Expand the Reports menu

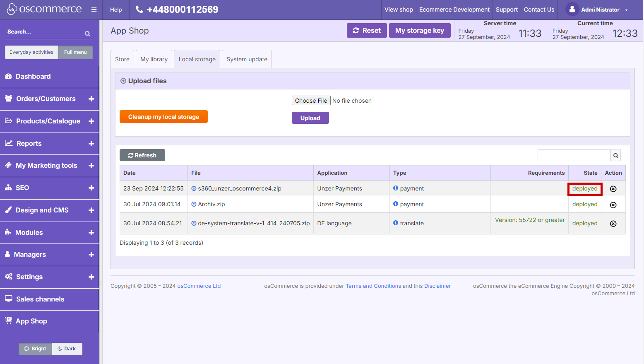point(91,144)
